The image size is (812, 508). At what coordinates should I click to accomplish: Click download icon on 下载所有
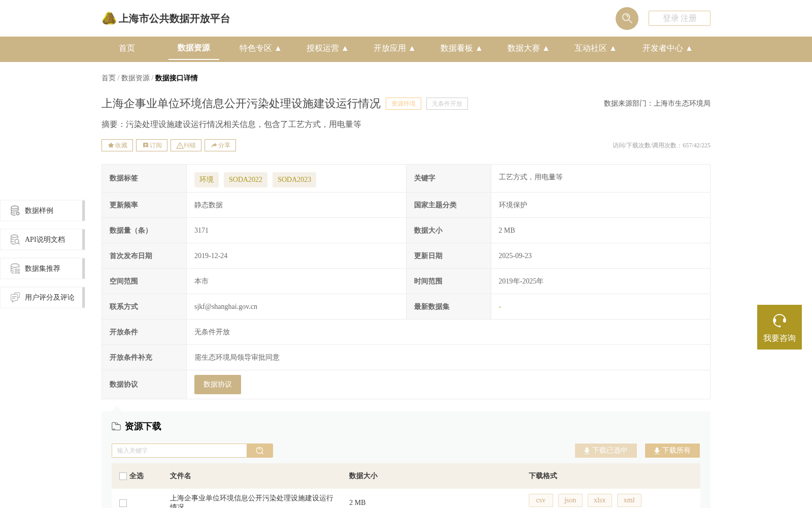coord(657,451)
